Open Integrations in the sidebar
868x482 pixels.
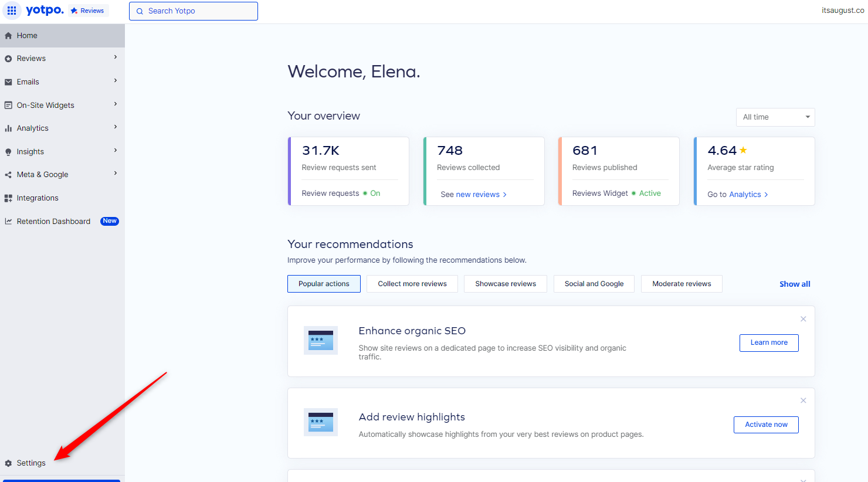(62, 198)
